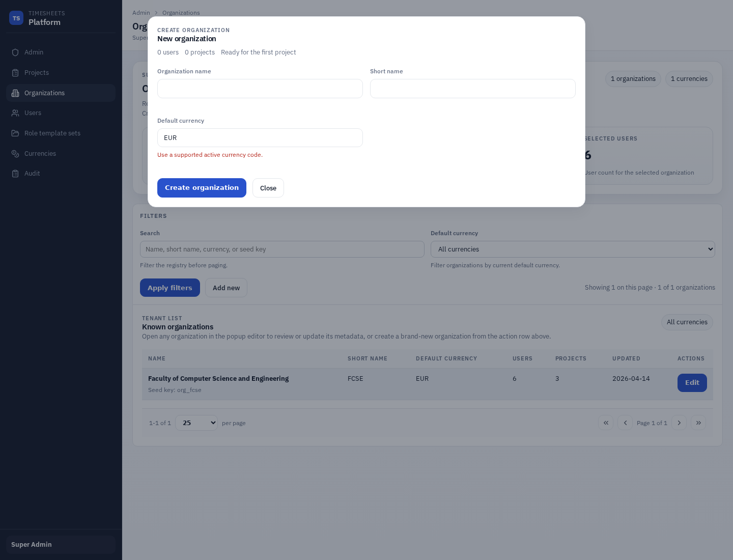This screenshot has width=733, height=560.
Task: Click inside the Organization name field
Action: point(260,89)
